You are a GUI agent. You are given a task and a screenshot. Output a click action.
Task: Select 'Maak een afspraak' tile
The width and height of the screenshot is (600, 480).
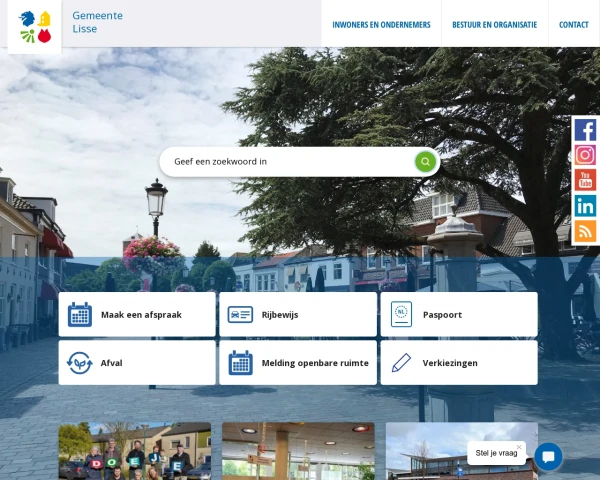tap(137, 314)
